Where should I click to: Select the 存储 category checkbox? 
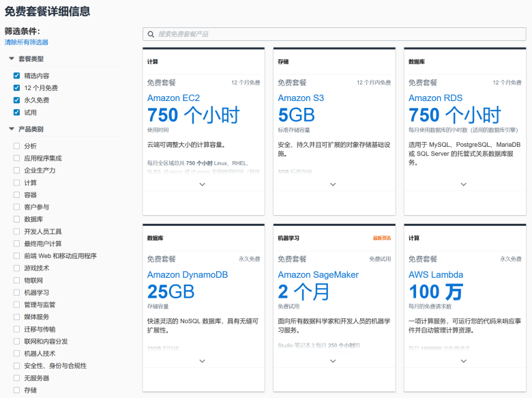click(x=16, y=390)
